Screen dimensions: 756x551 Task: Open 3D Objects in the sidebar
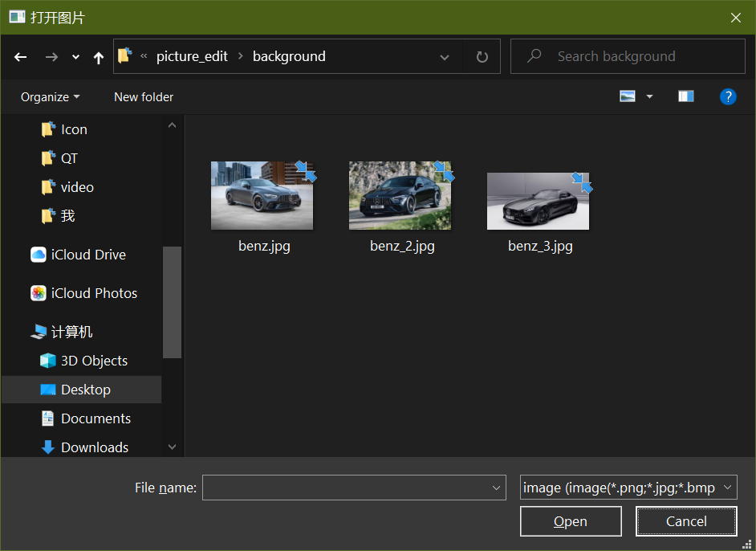(94, 361)
